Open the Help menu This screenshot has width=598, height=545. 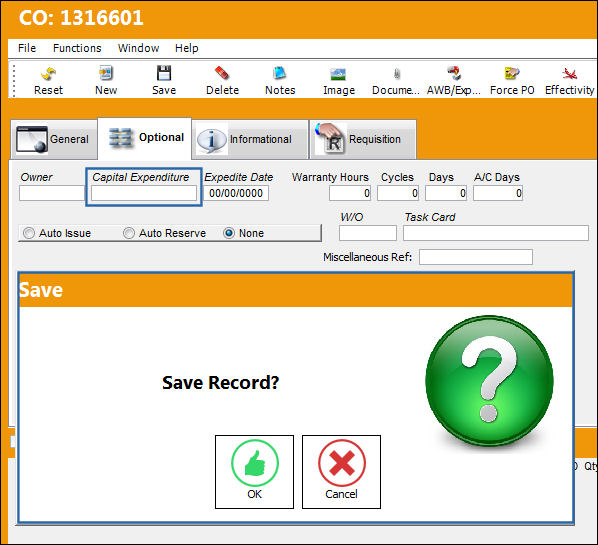186,48
